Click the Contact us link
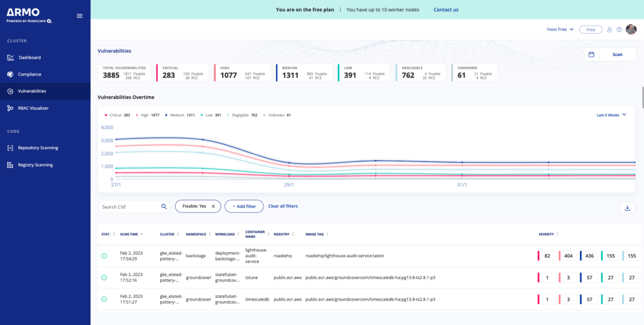The width and height of the screenshot is (644, 325). [446, 10]
